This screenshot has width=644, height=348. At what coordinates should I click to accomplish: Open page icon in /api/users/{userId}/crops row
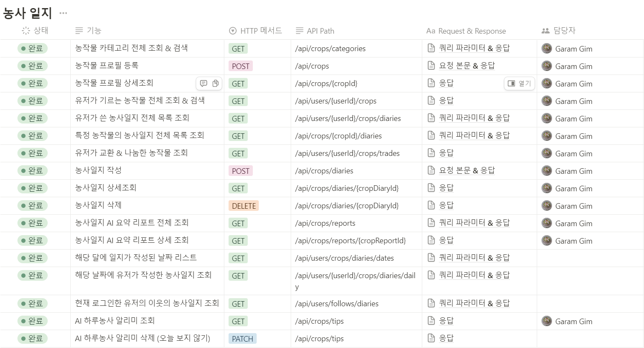point(431,101)
